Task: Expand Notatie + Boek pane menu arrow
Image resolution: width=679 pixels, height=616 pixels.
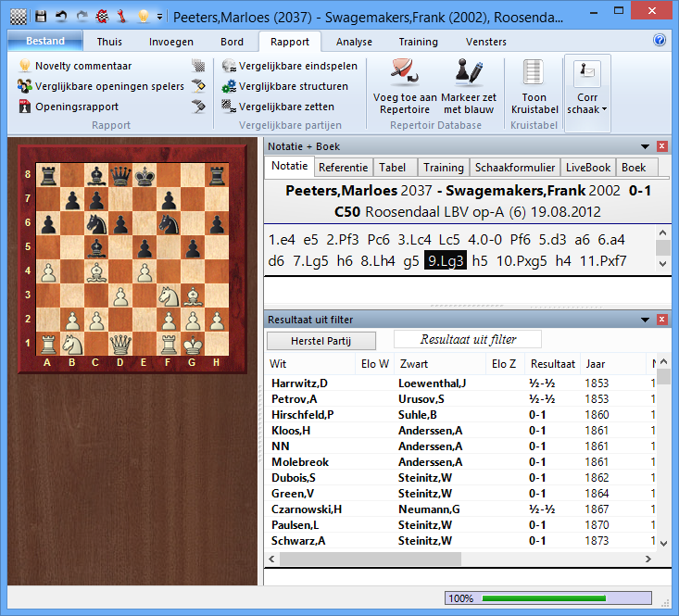Action: pyautogui.click(x=645, y=146)
